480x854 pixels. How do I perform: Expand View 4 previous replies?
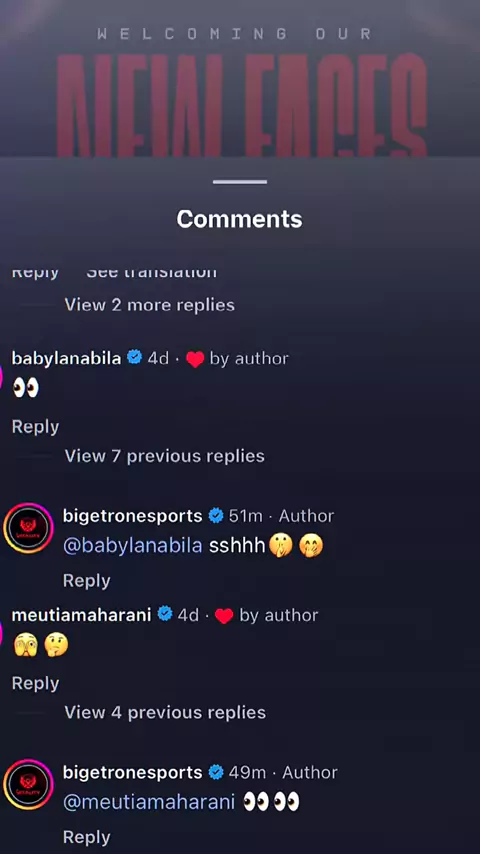(165, 712)
